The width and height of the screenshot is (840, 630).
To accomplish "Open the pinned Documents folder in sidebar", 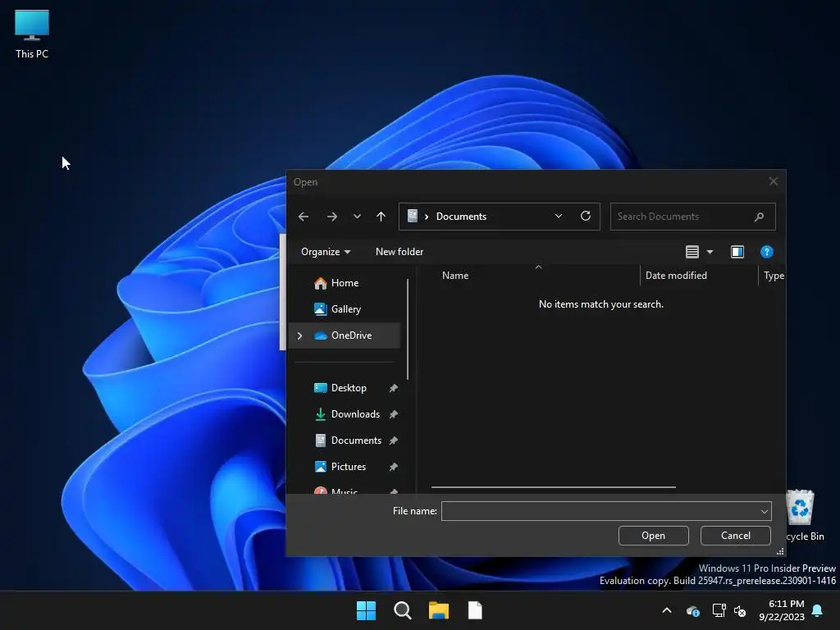I will (356, 441).
